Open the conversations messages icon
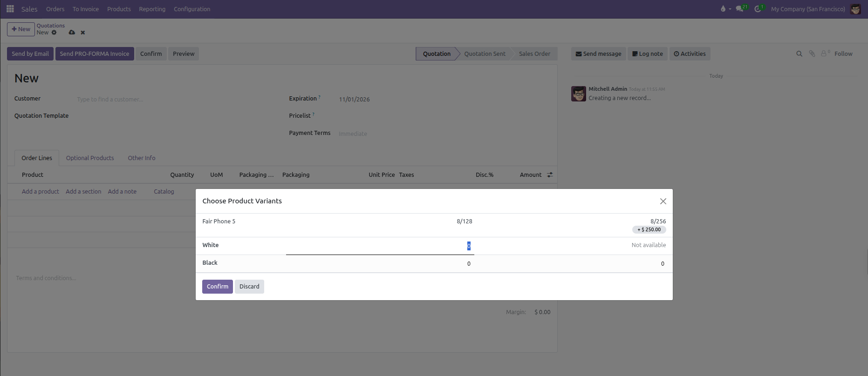 (x=739, y=9)
